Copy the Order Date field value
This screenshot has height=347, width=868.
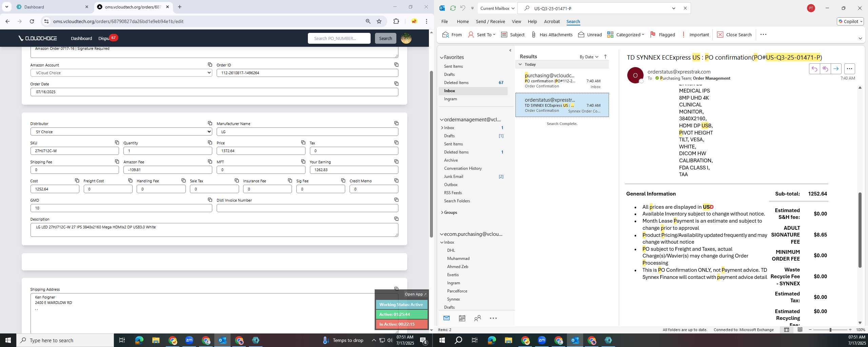click(396, 83)
